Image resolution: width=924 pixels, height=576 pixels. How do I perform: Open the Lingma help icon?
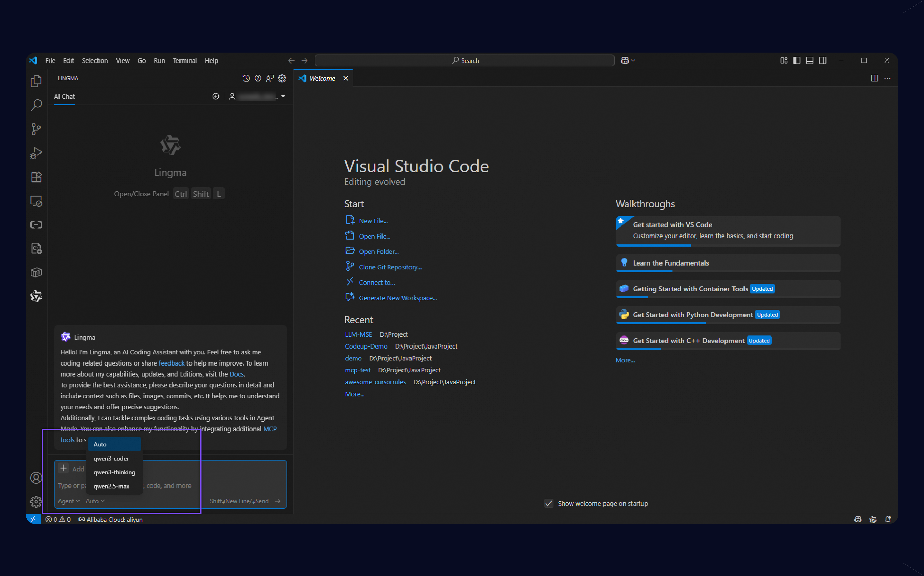click(x=258, y=78)
